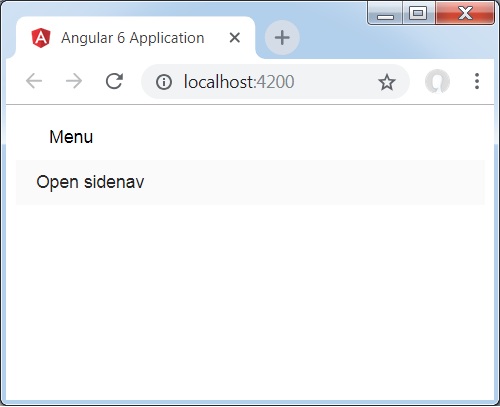Reload the localhost page
The image size is (500, 407).
(x=114, y=81)
